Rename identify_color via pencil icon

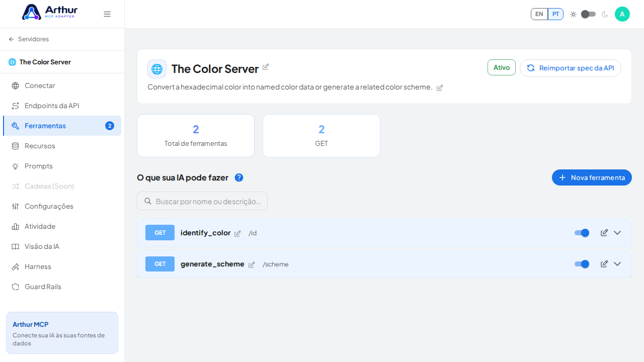[x=237, y=233]
